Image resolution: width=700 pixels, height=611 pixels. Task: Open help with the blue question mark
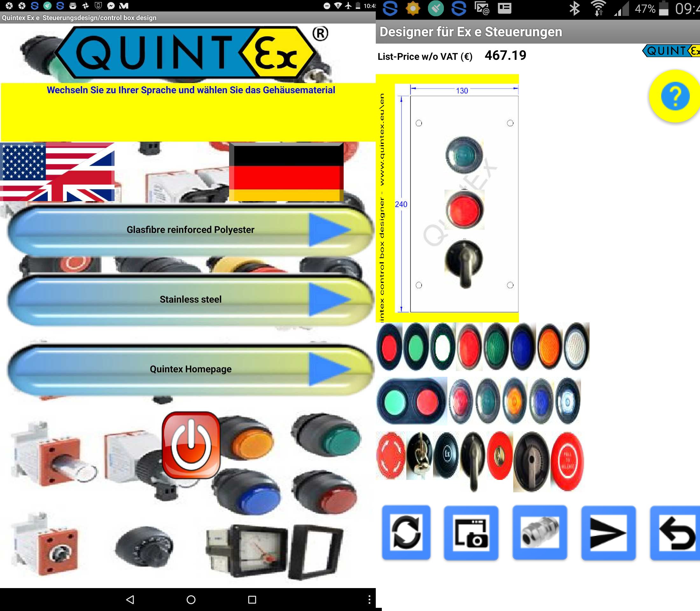click(675, 96)
